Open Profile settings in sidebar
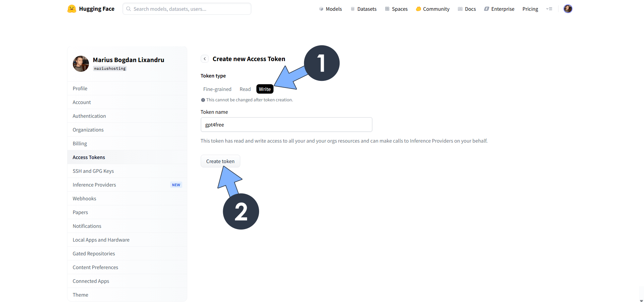Viewport: 644px width, 302px height. (x=127, y=88)
